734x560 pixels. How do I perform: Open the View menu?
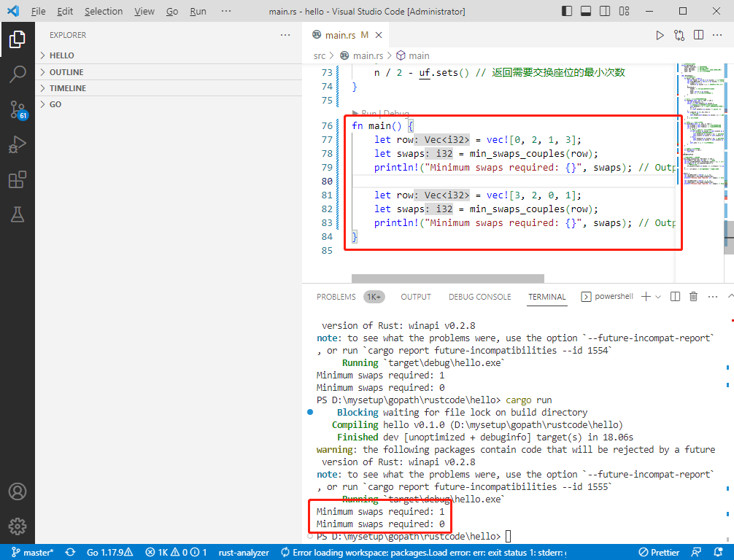[144, 11]
